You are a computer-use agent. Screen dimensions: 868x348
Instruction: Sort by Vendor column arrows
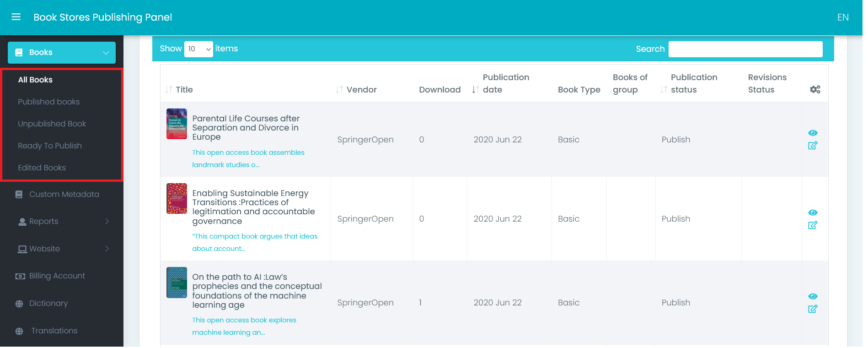click(x=339, y=90)
